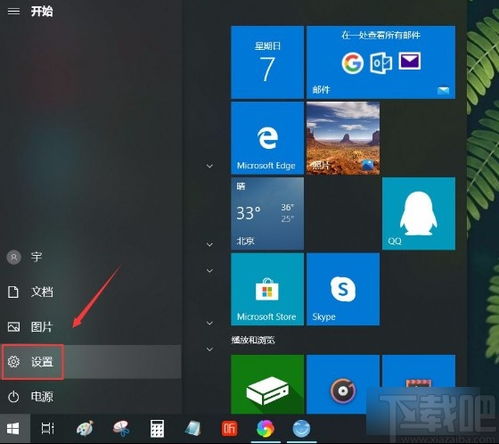Open the 邮件 mail tile
499x444 pixels.
381,62
